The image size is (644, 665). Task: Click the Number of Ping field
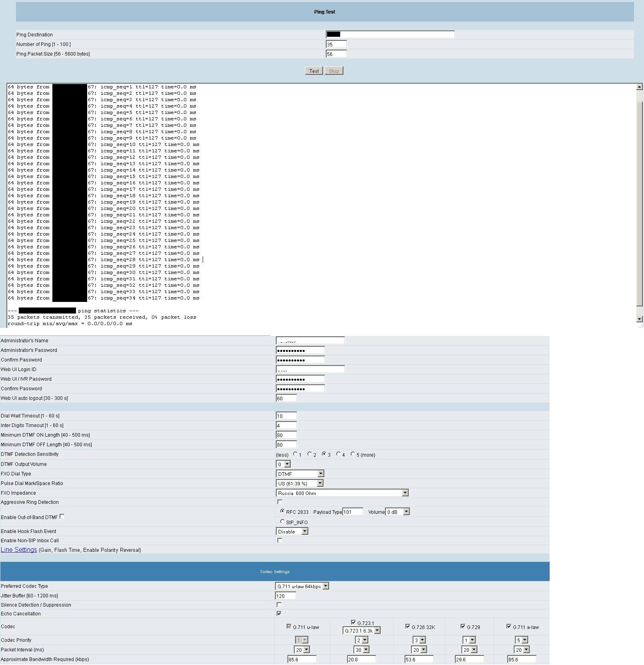pos(336,44)
